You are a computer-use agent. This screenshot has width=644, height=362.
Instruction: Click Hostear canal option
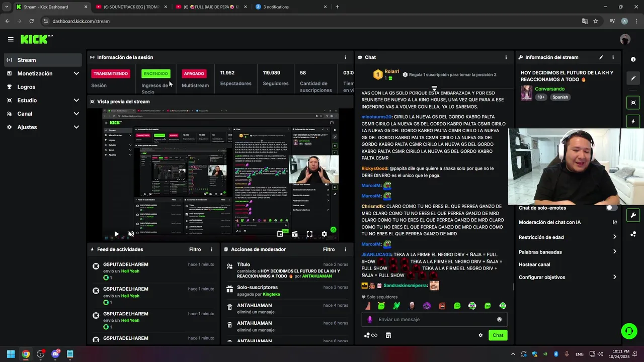tap(534, 264)
